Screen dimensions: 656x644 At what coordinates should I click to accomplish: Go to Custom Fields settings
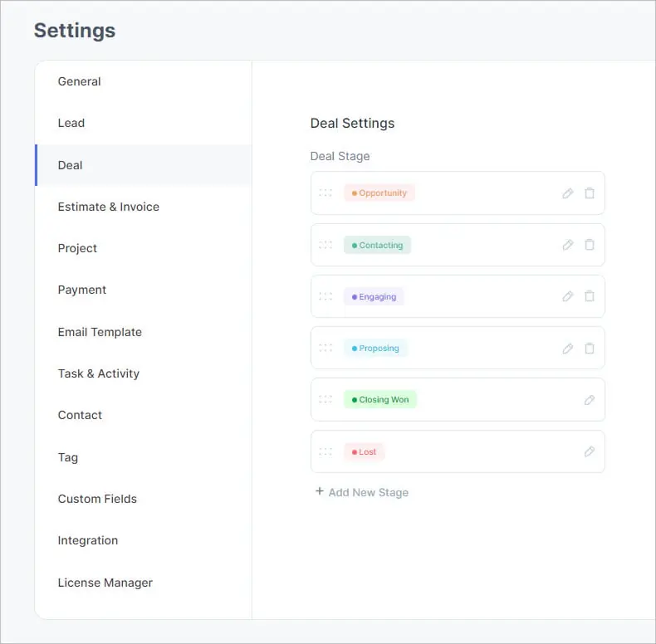coord(143,499)
